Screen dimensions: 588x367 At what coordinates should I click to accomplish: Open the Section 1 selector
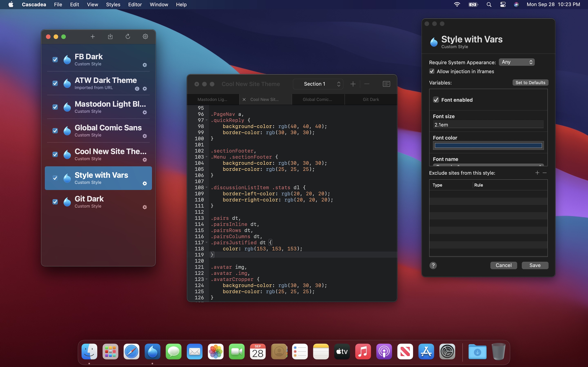(x=318, y=84)
